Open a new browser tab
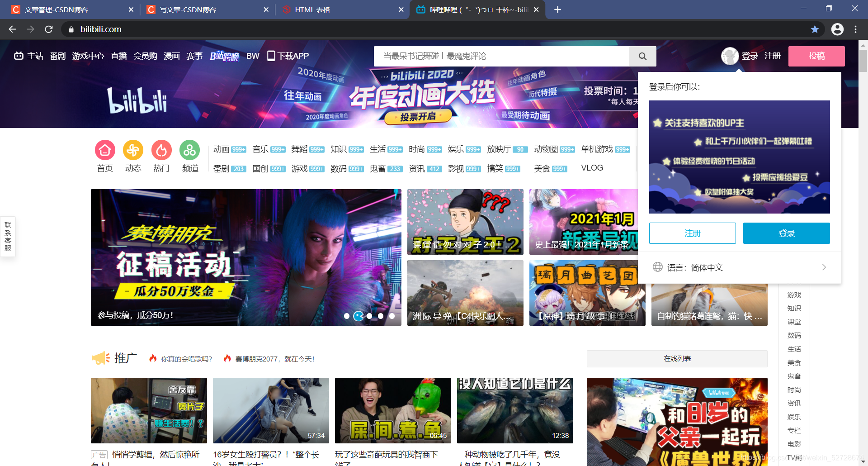 [x=558, y=10]
